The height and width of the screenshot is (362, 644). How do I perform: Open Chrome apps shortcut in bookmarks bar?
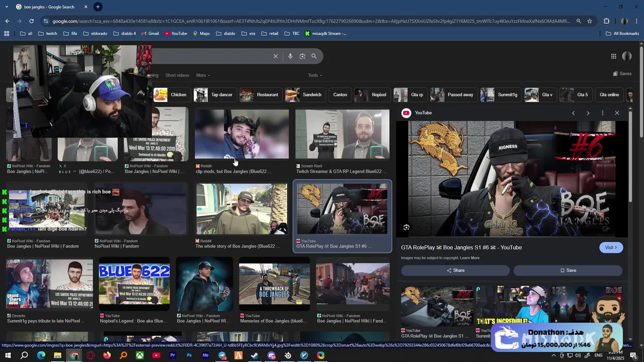pyautogui.click(x=7, y=34)
